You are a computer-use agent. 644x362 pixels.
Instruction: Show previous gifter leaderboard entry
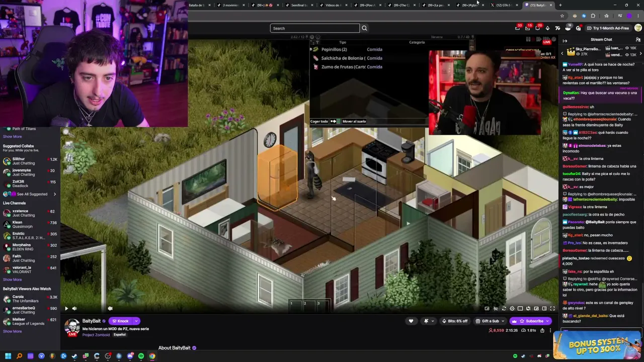[562, 52]
